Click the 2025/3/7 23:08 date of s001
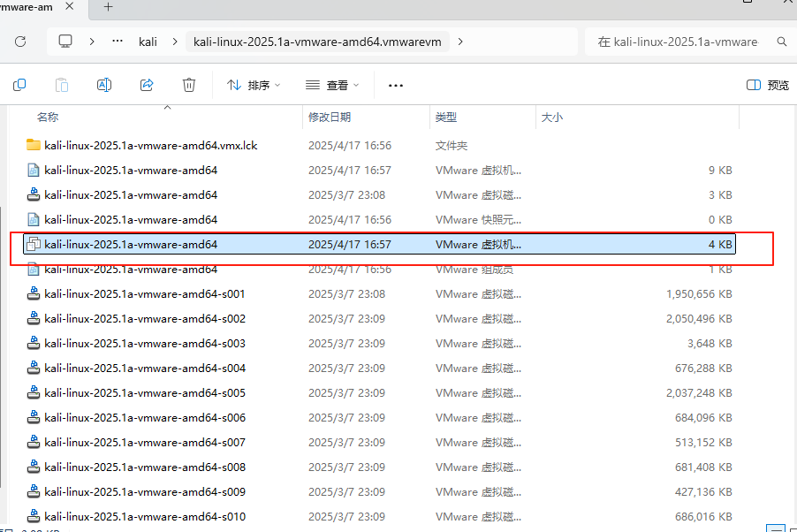The height and width of the screenshot is (532, 797). coord(346,294)
